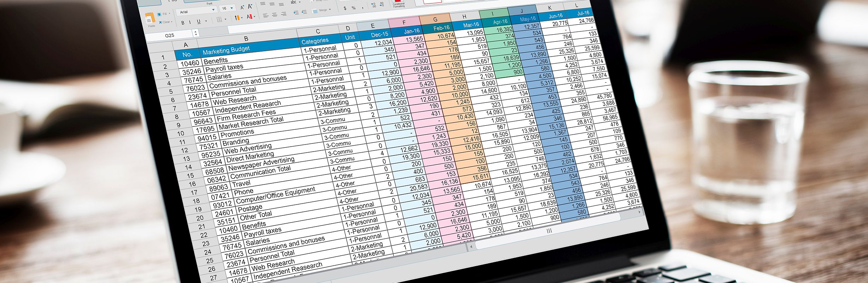Image resolution: width=868 pixels, height=283 pixels.
Task: Toggle Italic formatting
Action: tap(190, 22)
